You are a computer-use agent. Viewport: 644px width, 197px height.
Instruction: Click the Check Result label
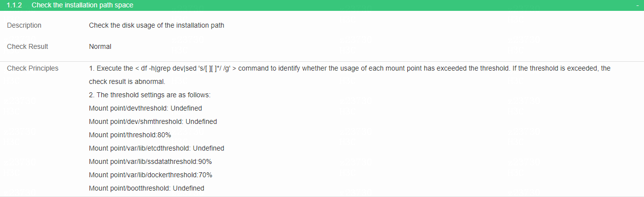click(28, 46)
